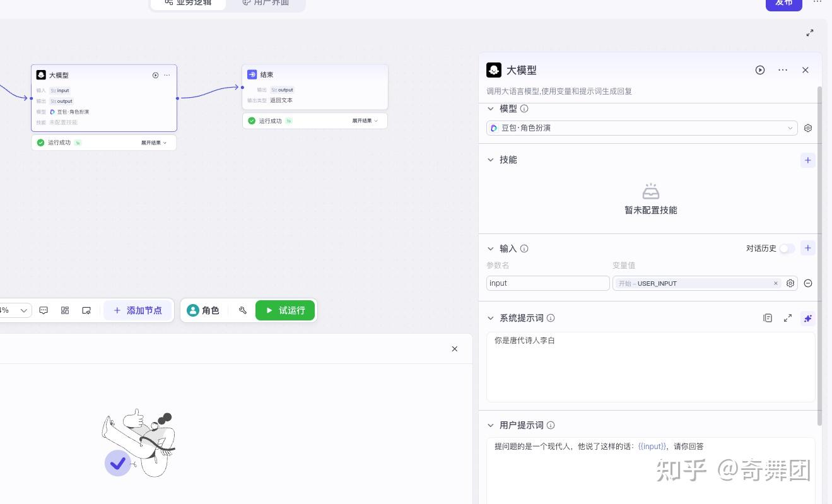The width and height of the screenshot is (832, 504).
Task: Click the wrench icon beside 角色
Action: 243,310
